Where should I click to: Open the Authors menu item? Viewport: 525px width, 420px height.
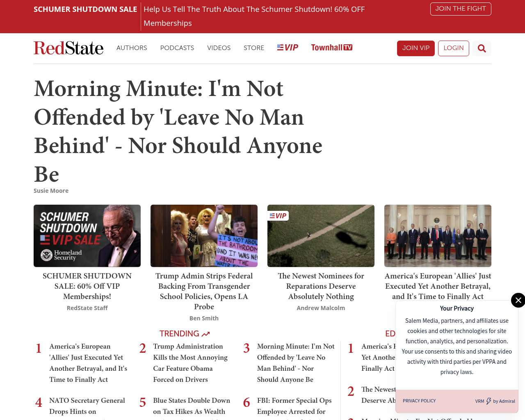pyautogui.click(x=132, y=48)
